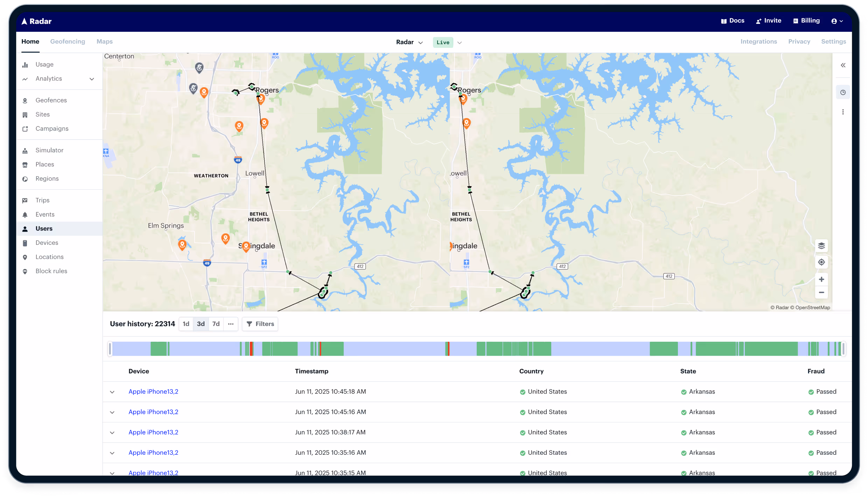Screen dimensions: 868x496
Task: Open Events in the sidebar
Action: [45, 214]
